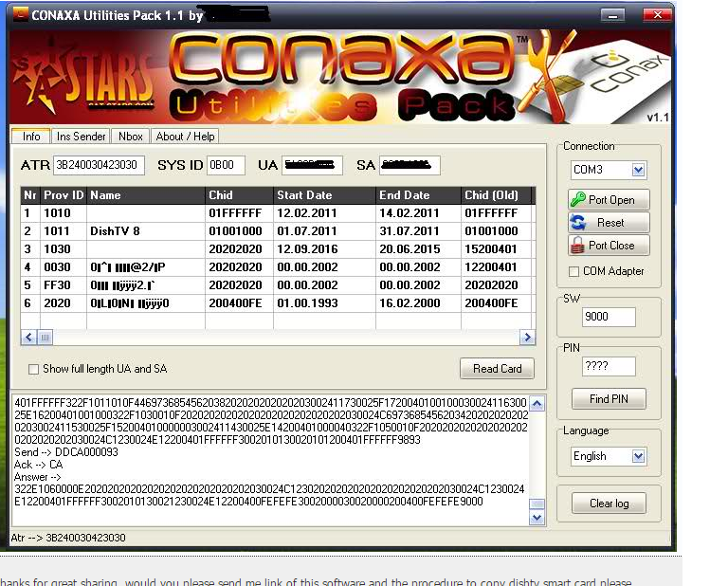Click Chid cell 01001000 in row 2
Screen dimensions: 728x586
click(x=239, y=231)
